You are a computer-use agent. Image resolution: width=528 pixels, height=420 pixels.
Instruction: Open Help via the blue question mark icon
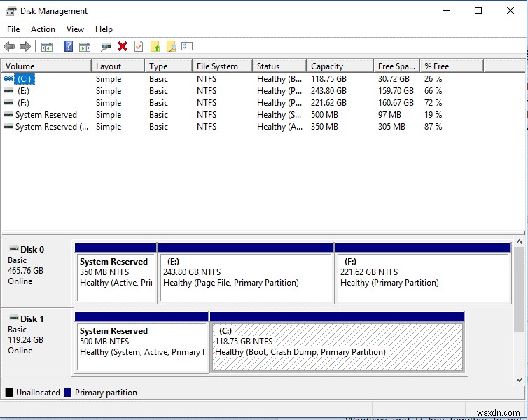click(68, 47)
